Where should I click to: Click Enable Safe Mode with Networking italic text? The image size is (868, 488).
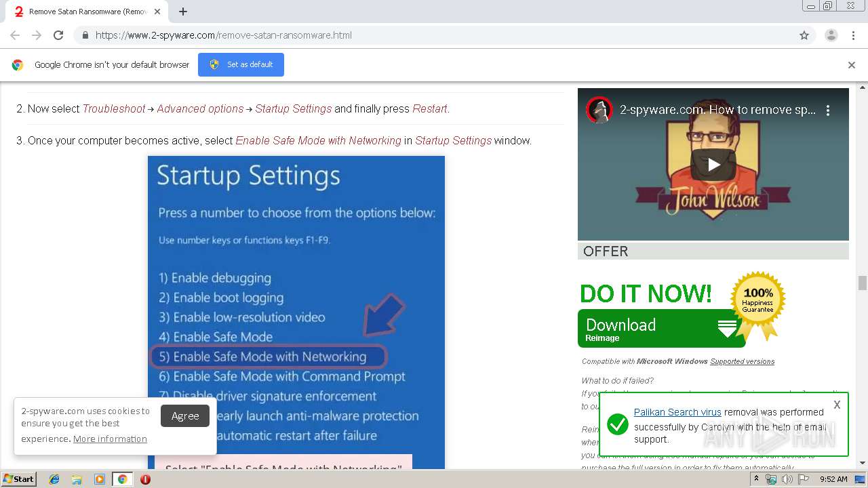click(318, 140)
